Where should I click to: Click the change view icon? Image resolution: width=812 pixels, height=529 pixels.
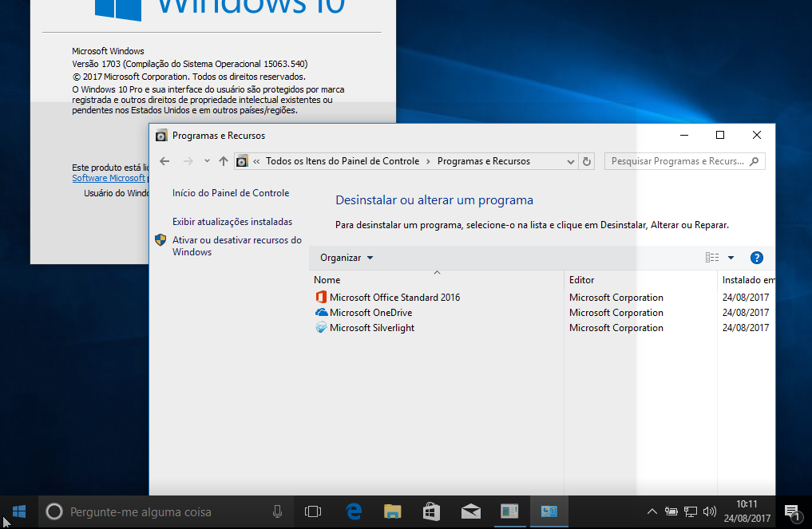pos(712,258)
